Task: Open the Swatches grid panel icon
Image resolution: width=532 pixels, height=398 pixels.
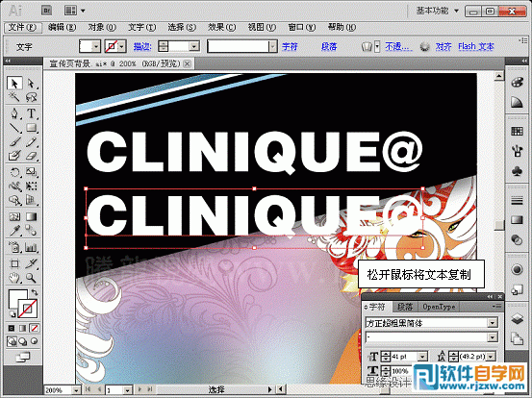Action: tap(517, 131)
